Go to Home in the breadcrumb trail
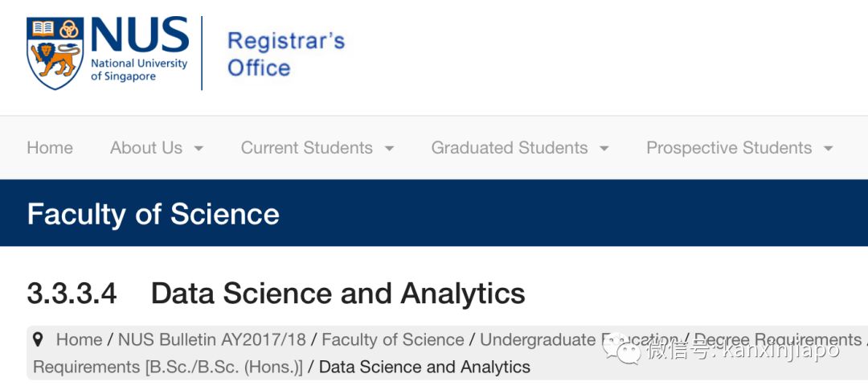Image resolution: width=868 pixels, height=390 pixels. (x=79, y=340)
